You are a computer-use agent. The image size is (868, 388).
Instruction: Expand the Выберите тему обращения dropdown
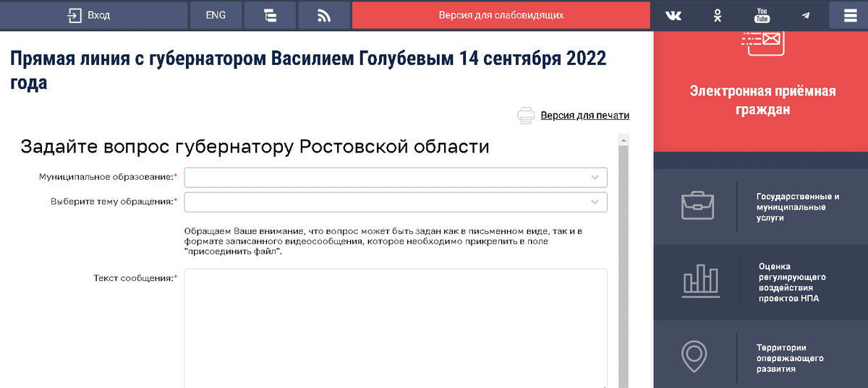(x=396, y=202)
